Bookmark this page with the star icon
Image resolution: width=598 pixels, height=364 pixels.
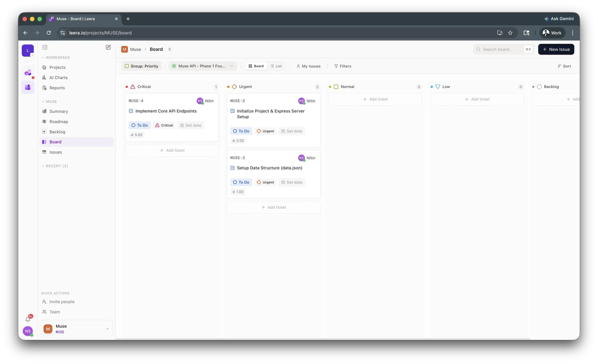(510, 33)
